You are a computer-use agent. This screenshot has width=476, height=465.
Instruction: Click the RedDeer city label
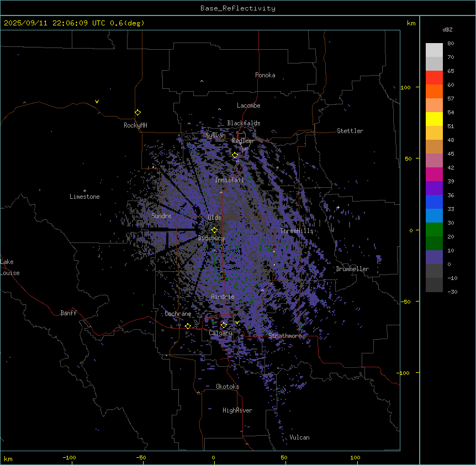click(243, 141)
